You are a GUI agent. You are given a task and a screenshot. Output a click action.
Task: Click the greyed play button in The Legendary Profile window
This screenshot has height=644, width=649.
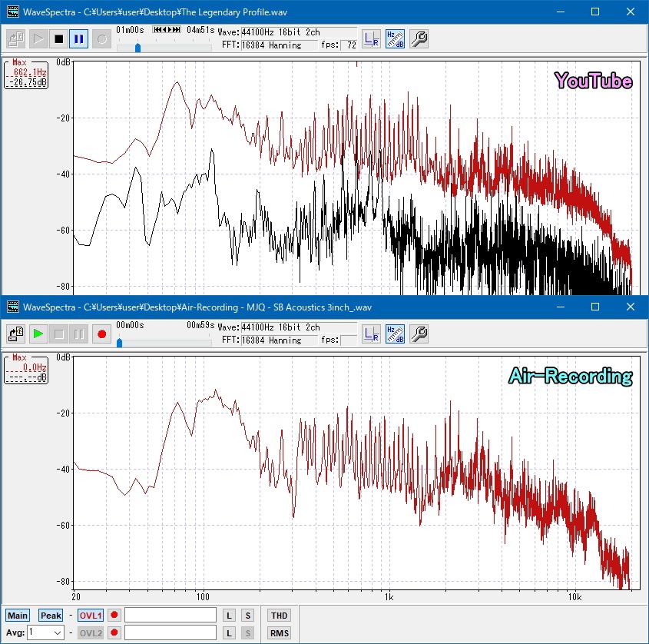[38, 39]
